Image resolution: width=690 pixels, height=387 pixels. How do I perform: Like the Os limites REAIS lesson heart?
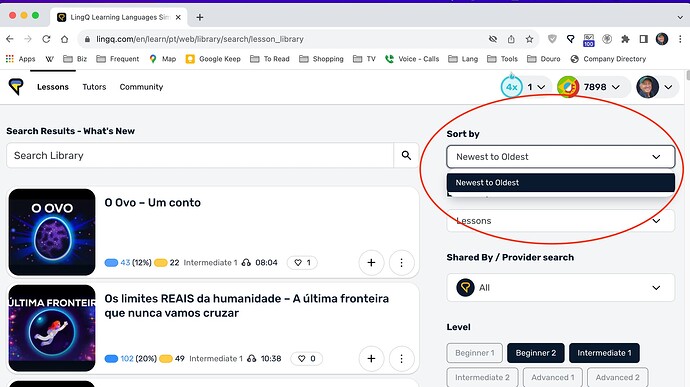click(306, 358)
